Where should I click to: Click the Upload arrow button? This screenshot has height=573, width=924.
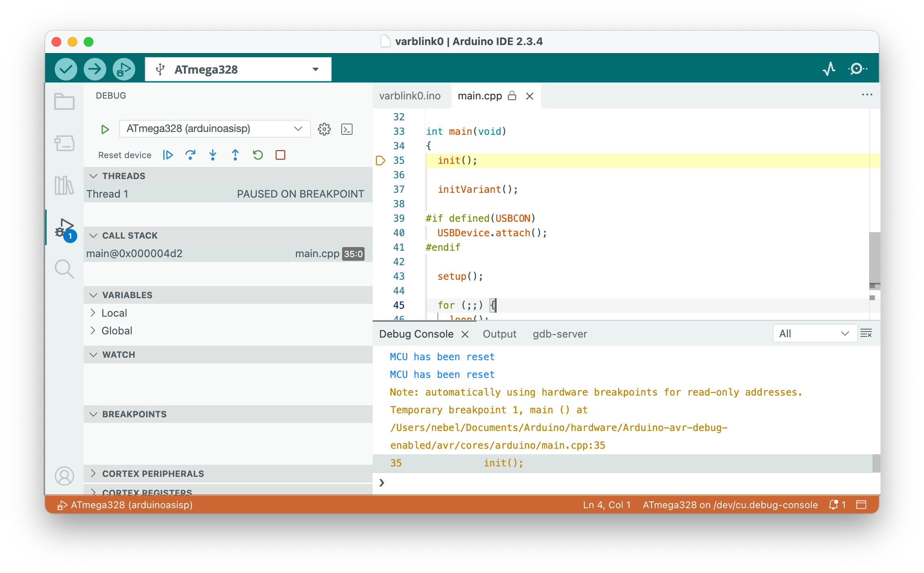coord(95,69)
